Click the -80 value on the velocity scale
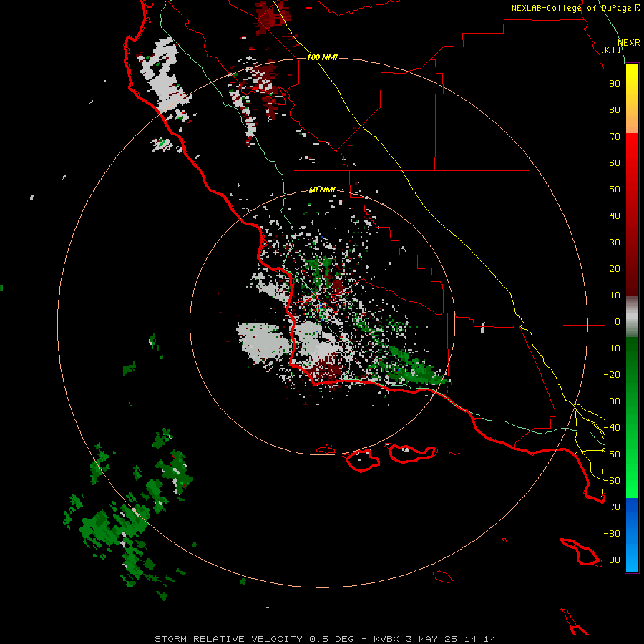Screen dimensions: 644x644 tap(612, 534)
